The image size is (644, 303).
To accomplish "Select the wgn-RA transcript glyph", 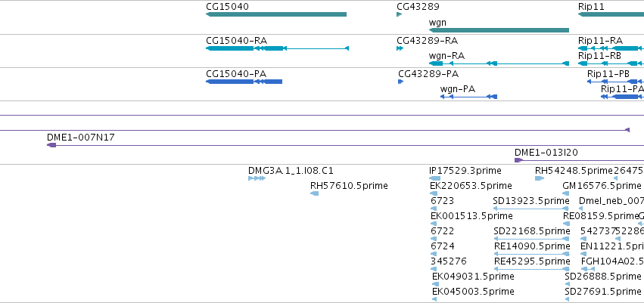I will click(x=499, y=63).
